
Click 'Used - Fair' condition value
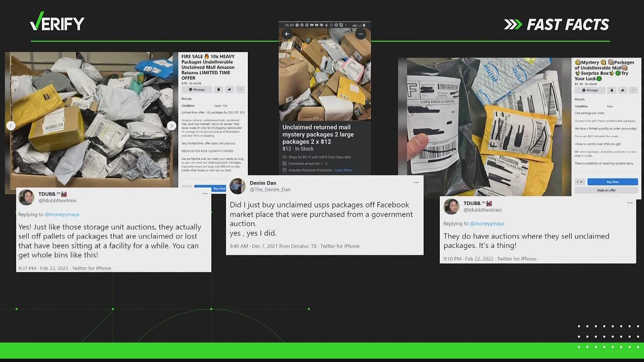221,106
